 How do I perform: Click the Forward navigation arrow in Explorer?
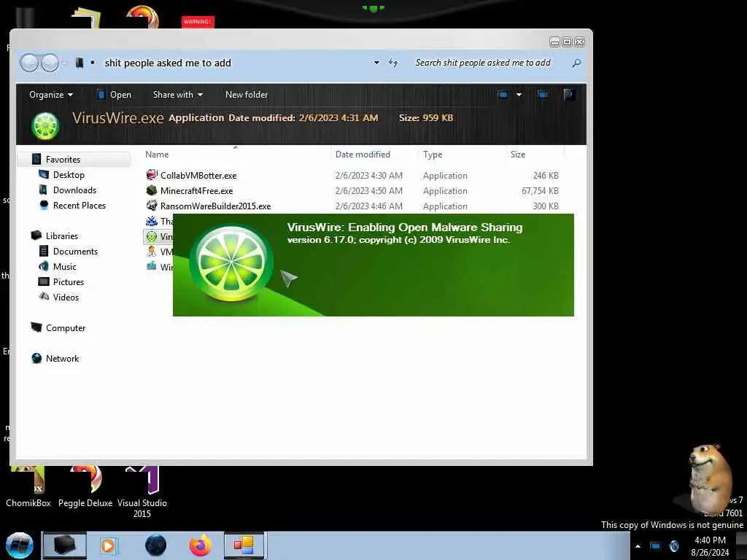50,63
